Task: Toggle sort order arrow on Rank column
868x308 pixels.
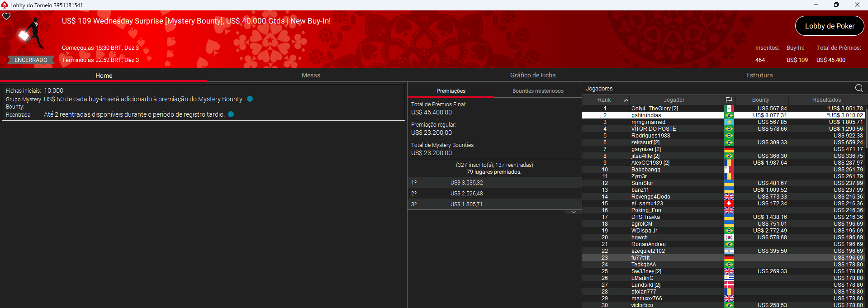Action: click(x=626, y=100)
